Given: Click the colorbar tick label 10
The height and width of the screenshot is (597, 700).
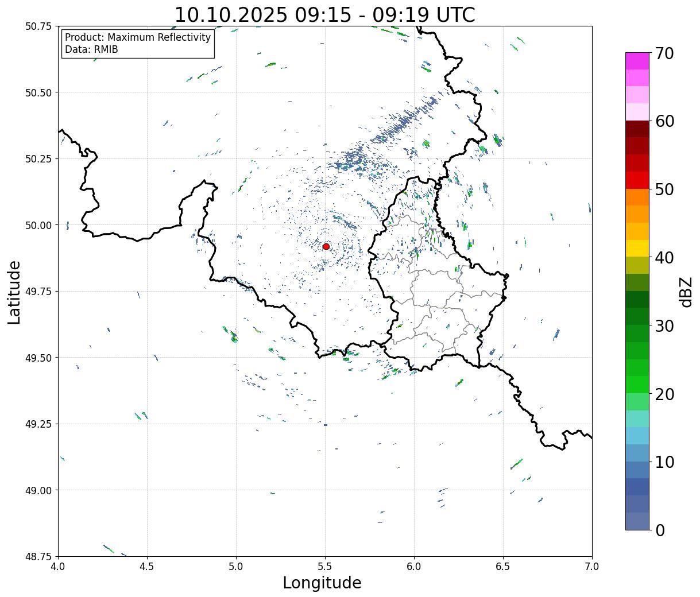Looking at the screenshot, I should point(664,462).
